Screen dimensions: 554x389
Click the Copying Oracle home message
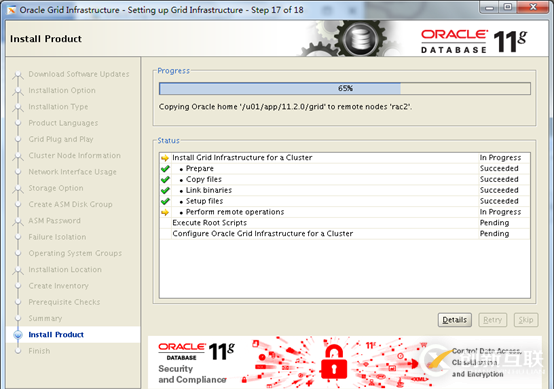click(285, 107)
